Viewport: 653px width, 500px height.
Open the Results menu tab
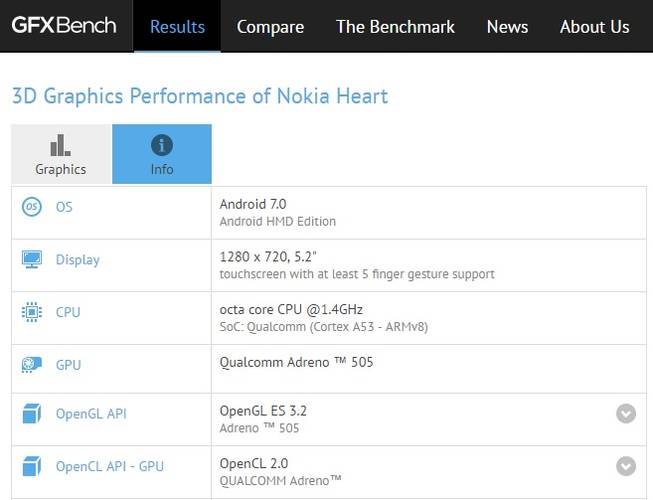point(177,26)
